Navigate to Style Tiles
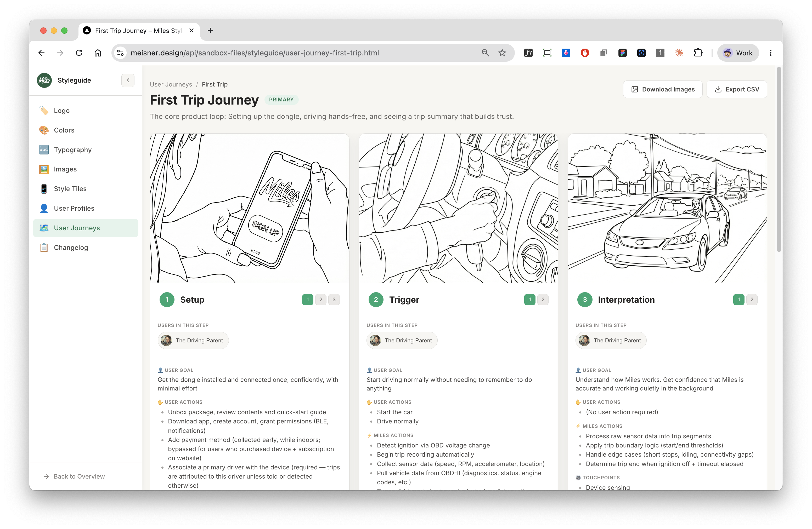This screenshot has width=812, height=529. coord(86,189)
